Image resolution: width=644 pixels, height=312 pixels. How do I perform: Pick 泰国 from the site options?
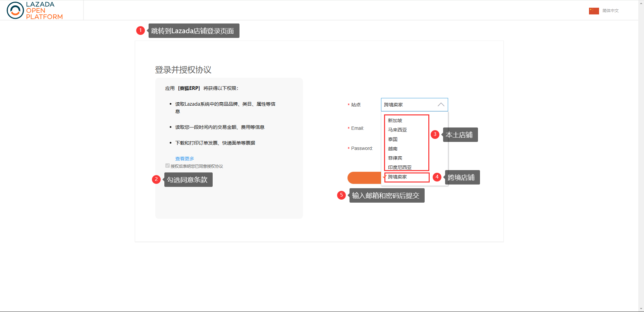pos(393,139)
